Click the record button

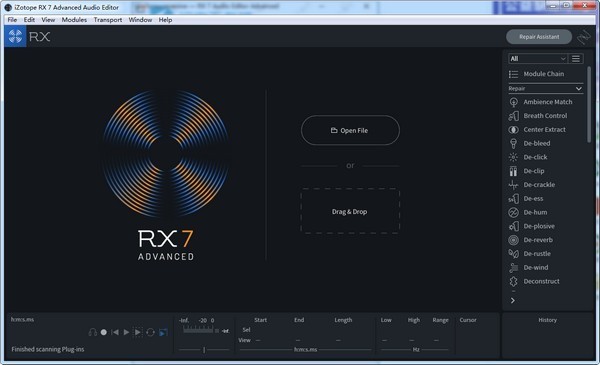pyautogui.click(x=104, y=332)
